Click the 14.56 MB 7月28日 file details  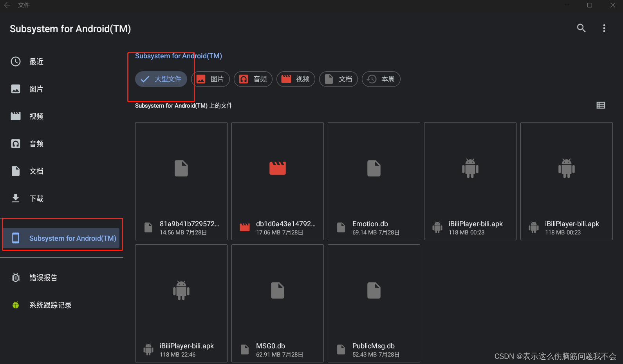pyautogui.click(x=183, y=232)
